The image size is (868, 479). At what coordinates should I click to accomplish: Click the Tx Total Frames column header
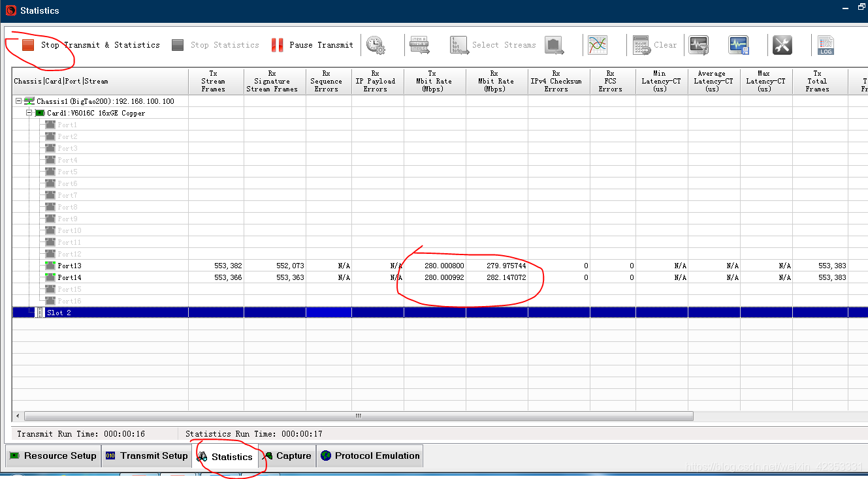(820, 82)
